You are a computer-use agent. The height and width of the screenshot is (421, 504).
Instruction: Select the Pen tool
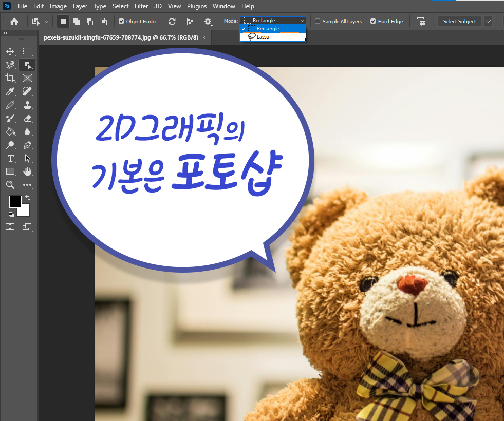coord(27,145)
